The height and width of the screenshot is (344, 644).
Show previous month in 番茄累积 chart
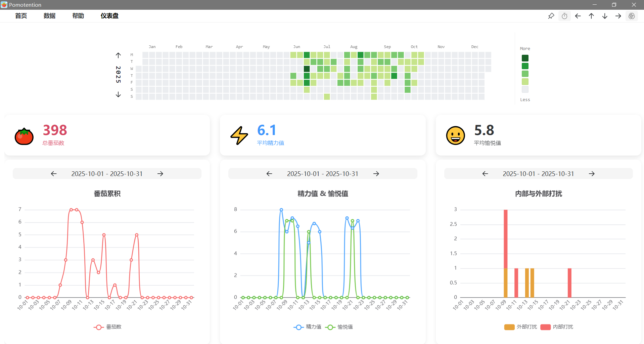(54, 174)
